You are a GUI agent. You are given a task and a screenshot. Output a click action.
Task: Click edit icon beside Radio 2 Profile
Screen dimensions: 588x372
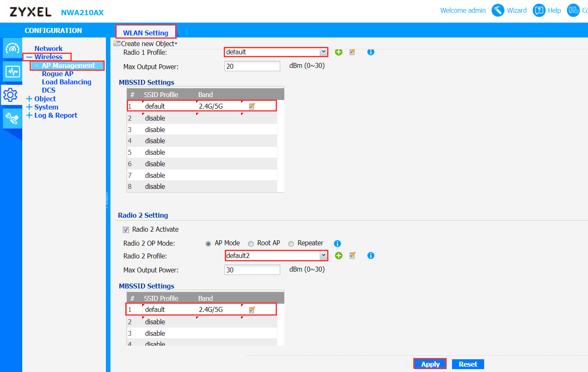click(x=352, y=256)
